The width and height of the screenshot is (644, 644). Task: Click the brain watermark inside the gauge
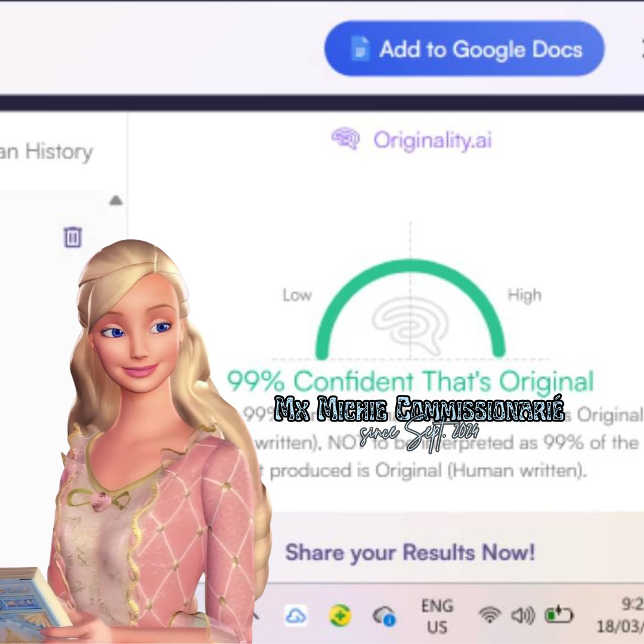point(410,326)
